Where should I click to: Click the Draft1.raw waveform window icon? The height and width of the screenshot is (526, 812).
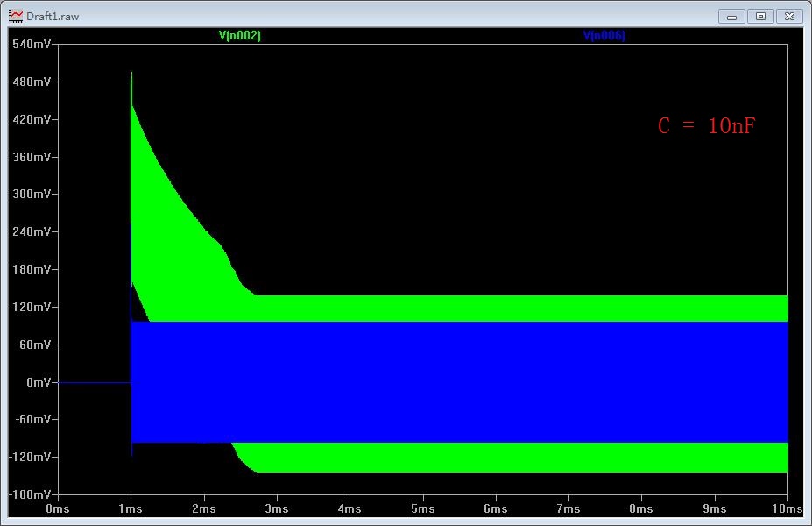click(x=16, y=16)
